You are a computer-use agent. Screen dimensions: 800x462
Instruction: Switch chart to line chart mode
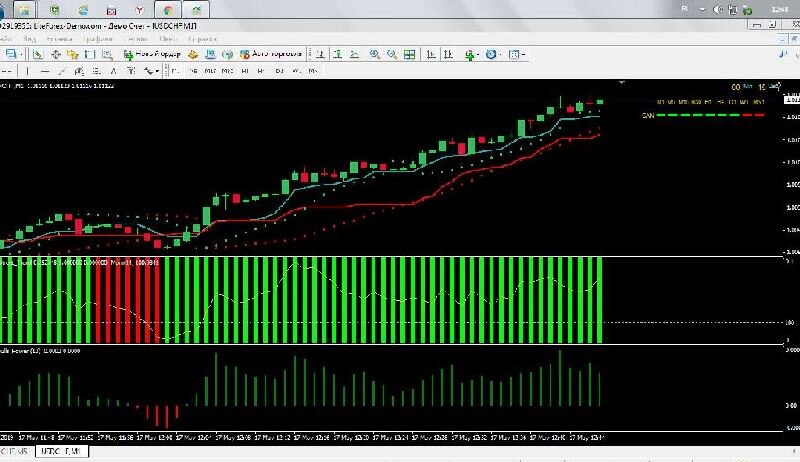[x=355, y=54]
